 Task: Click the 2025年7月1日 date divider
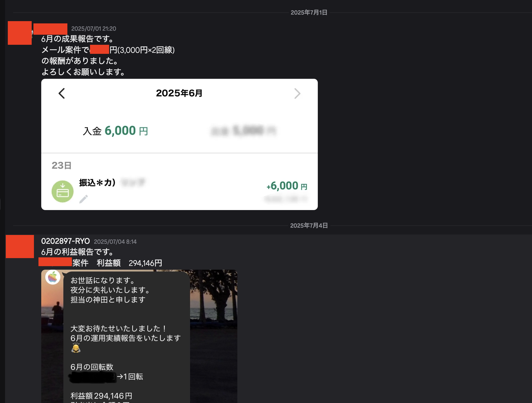pyautogui.click(x=309, y=13)
